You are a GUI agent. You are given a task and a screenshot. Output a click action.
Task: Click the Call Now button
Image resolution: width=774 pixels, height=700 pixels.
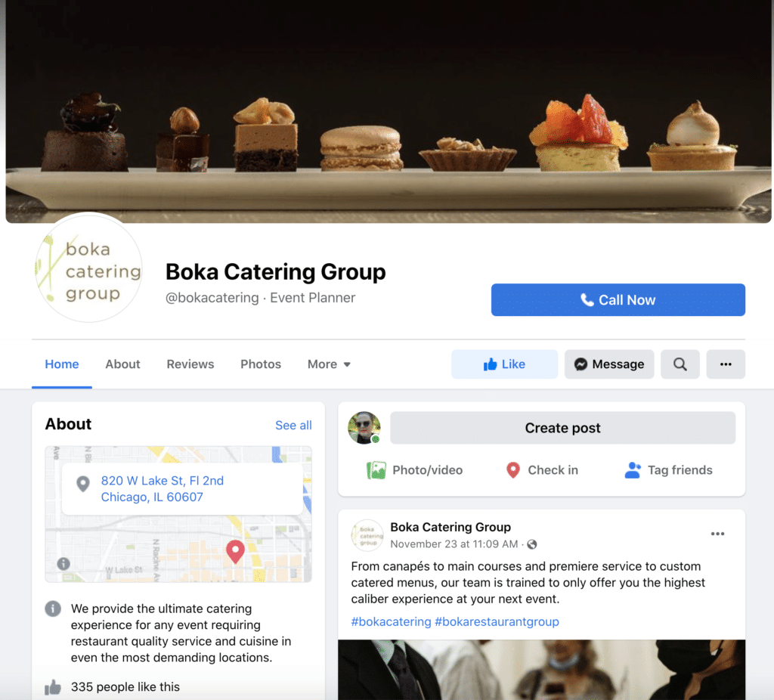point(618,299)
